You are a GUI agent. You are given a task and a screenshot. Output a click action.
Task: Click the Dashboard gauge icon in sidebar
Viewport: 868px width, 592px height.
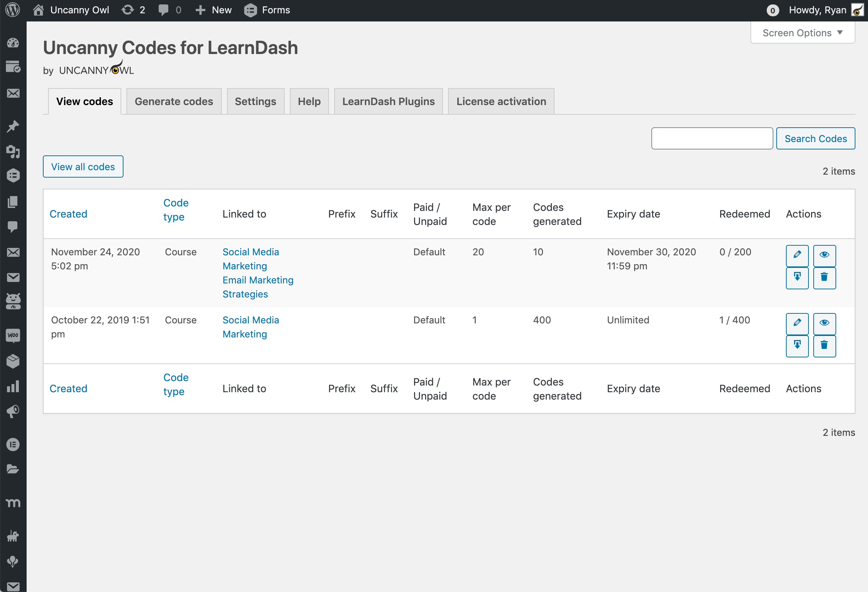click(13, 43)
